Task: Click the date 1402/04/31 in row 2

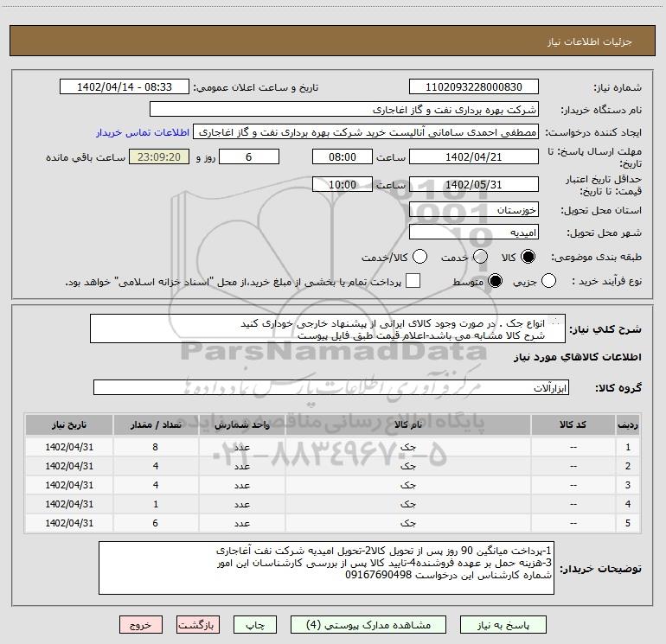Action: tap(69, 466)
